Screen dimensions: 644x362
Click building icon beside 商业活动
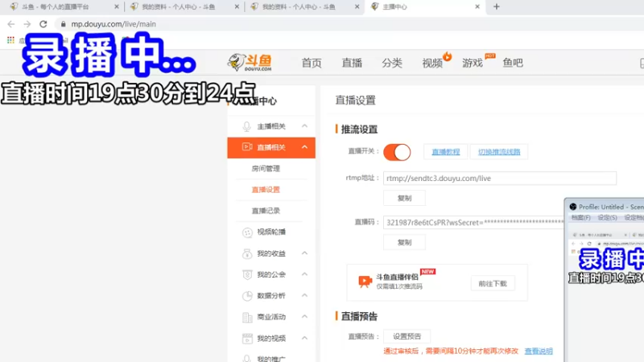pyautogui.click(x=247, y=317)
